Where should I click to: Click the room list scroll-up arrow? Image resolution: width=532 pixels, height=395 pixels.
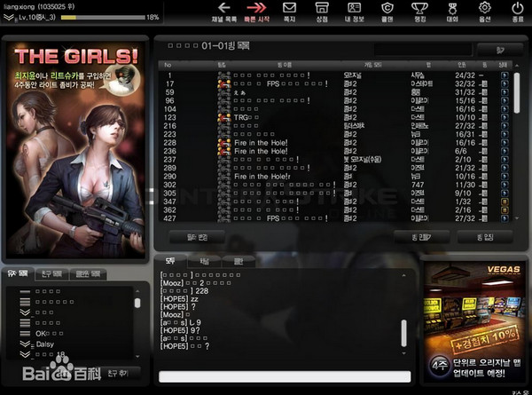[x=517, y=65]
